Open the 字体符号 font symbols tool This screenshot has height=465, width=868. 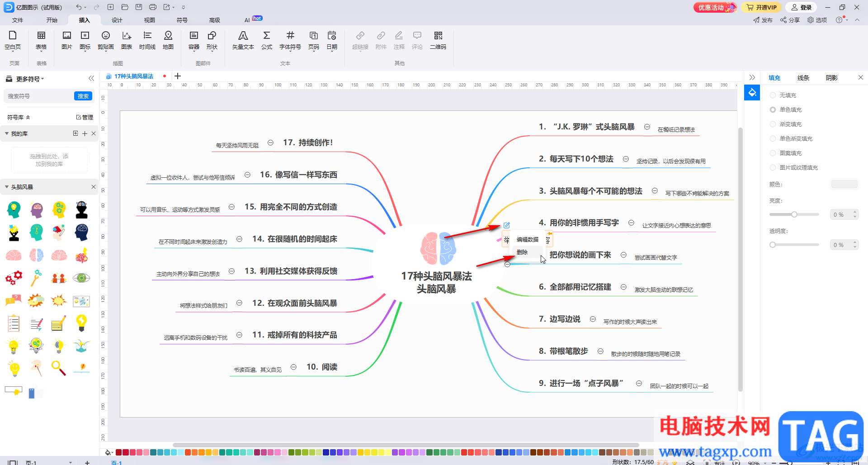coord(290,40)
